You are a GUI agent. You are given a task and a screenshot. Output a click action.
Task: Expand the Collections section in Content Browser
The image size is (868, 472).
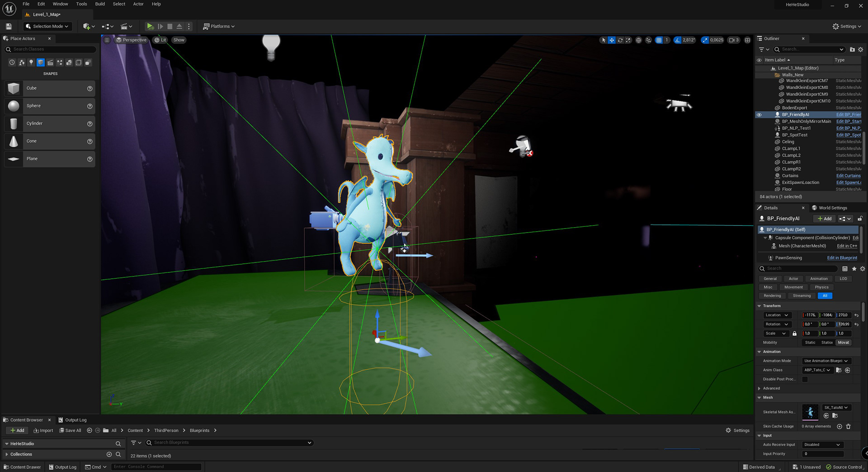(7, 454)
